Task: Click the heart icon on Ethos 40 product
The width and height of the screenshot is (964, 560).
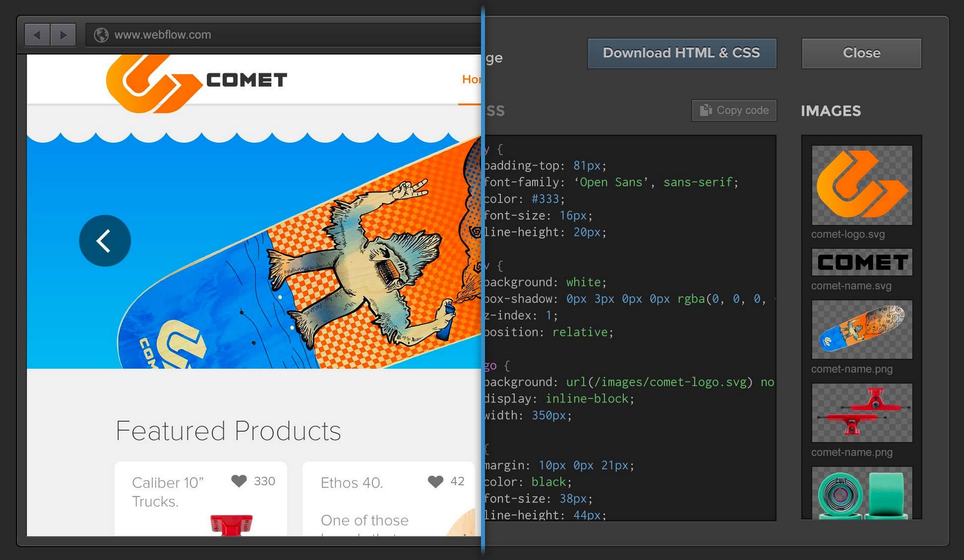Action: [x=434, y=481]
